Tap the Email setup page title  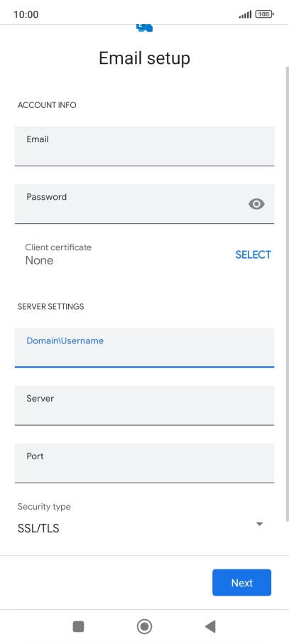tap(145, 58)
